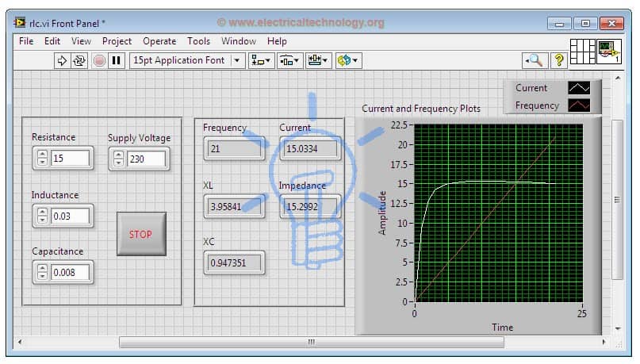Image resolution: width=640 pixels, height=364 pixels.
Task: Open the Resize Objects tool
Action: 318,61
